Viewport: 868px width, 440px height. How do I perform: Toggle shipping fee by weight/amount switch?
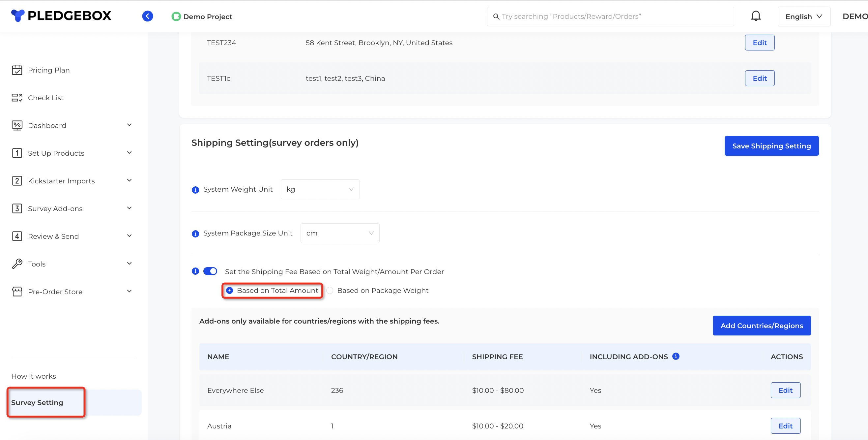[210, 271]
